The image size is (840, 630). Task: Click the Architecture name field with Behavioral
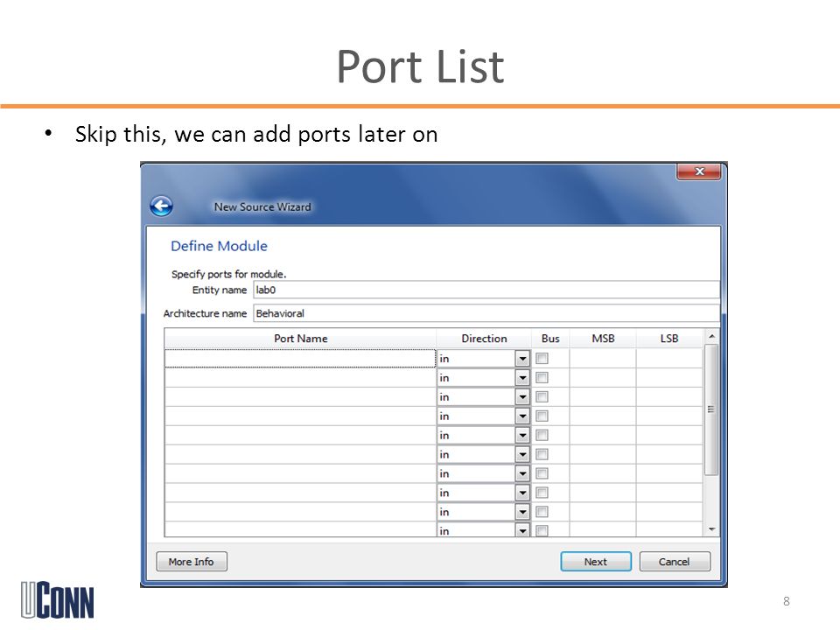pyautogui.click(x=486, y=313)
